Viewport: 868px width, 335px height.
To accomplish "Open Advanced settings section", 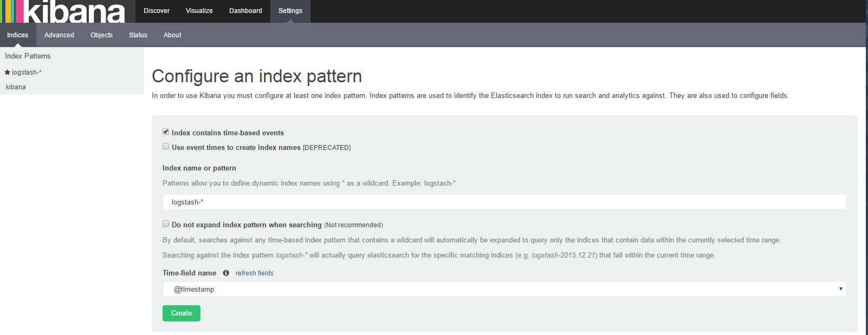I will pos(59,35).
